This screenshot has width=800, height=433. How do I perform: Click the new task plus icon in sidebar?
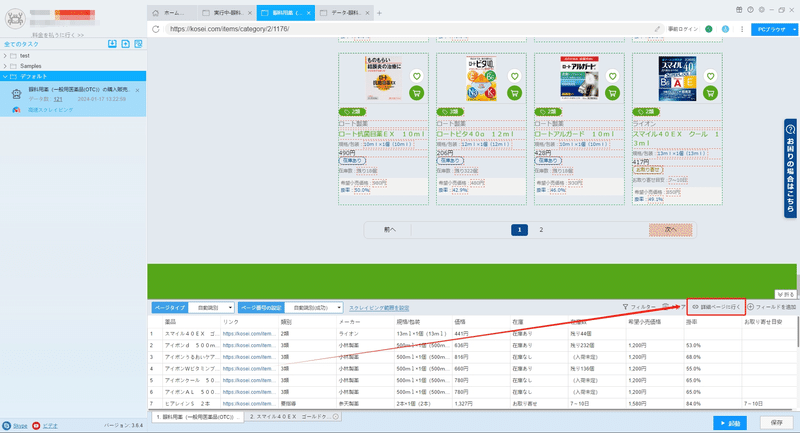coord(126,44)
